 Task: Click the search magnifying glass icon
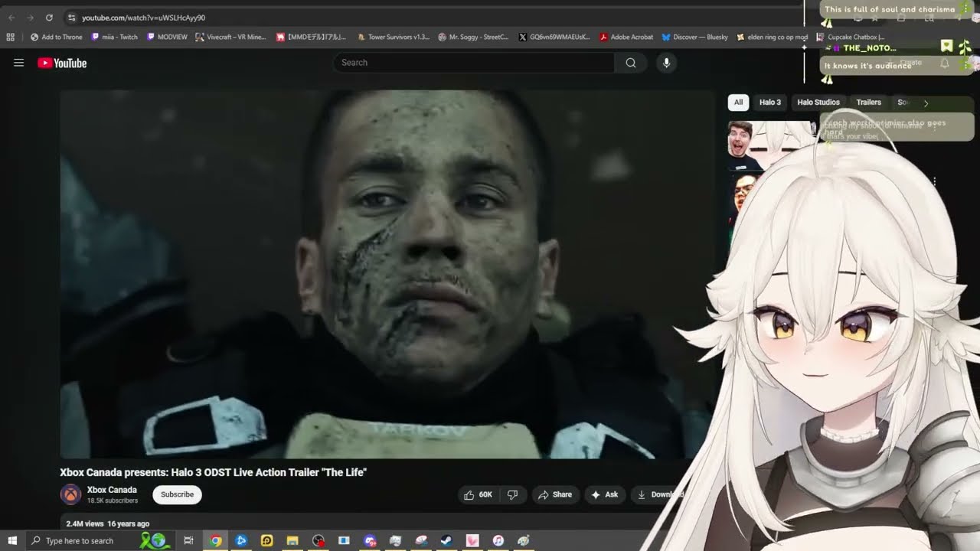(630, 63)
